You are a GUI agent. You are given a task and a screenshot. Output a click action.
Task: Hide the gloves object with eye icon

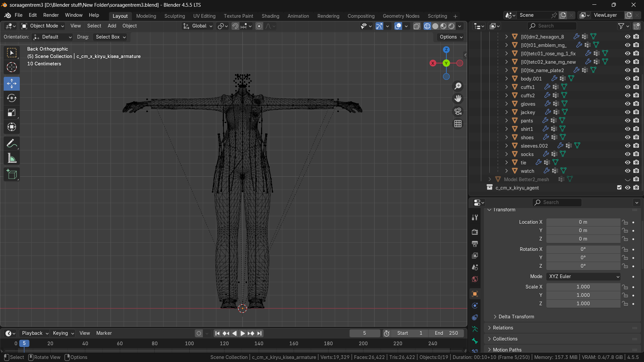click(627, 104)
